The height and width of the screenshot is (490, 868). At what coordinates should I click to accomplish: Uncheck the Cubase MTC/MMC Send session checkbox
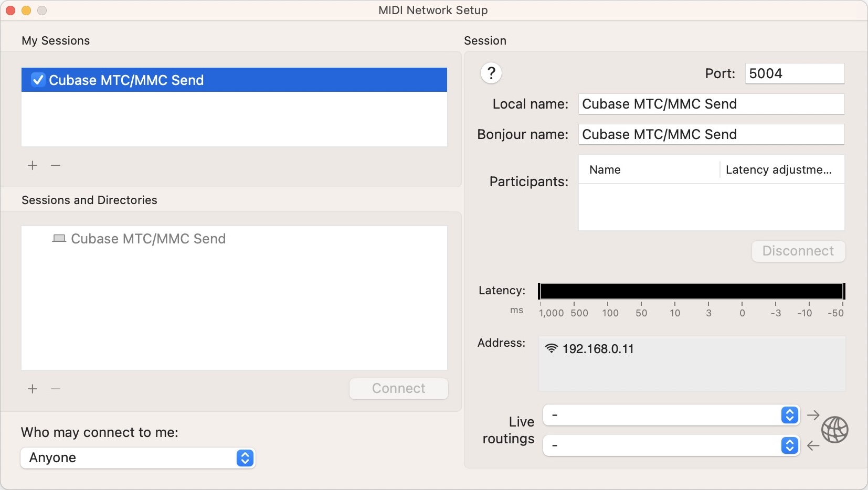point(38,80)
